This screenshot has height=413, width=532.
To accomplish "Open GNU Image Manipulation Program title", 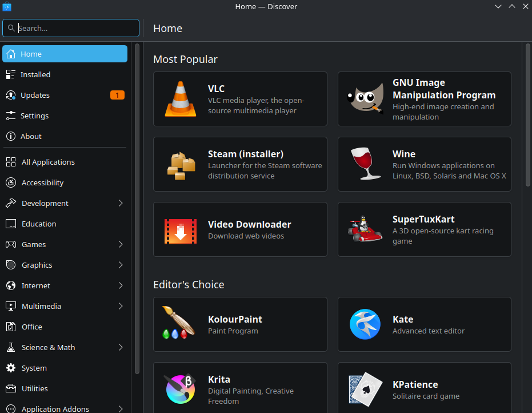I will [x=444, y=89].
